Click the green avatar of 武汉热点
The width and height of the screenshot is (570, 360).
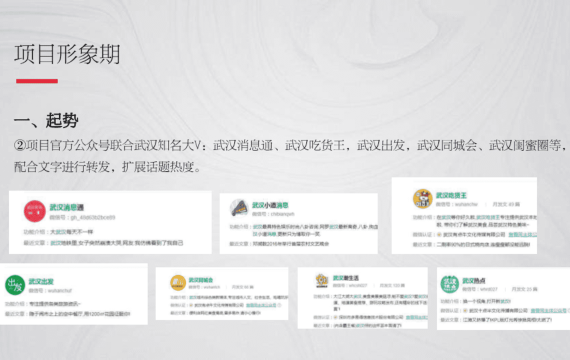[450, 284]
